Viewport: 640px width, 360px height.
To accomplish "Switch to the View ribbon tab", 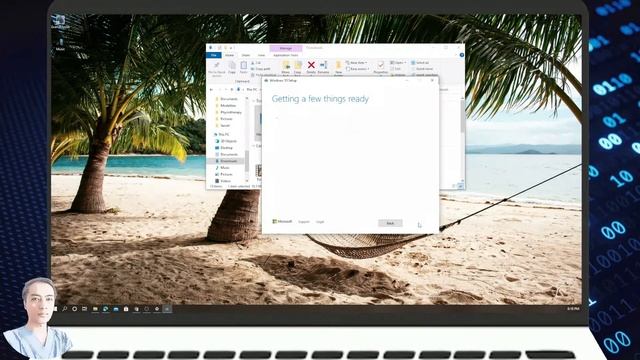I will (261, 55).
